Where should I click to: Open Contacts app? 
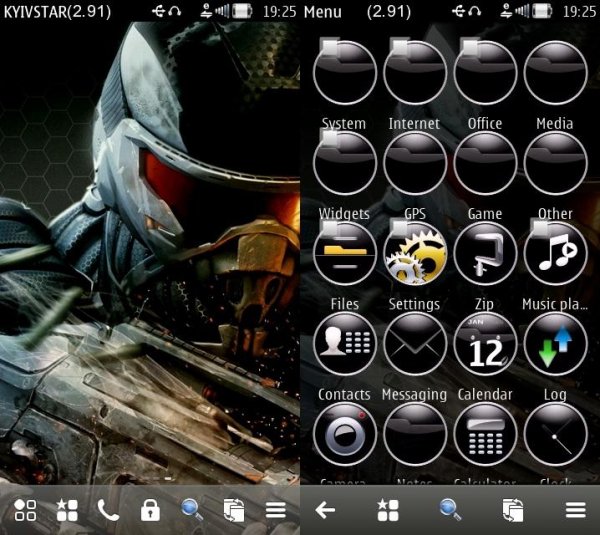point(344,344)
